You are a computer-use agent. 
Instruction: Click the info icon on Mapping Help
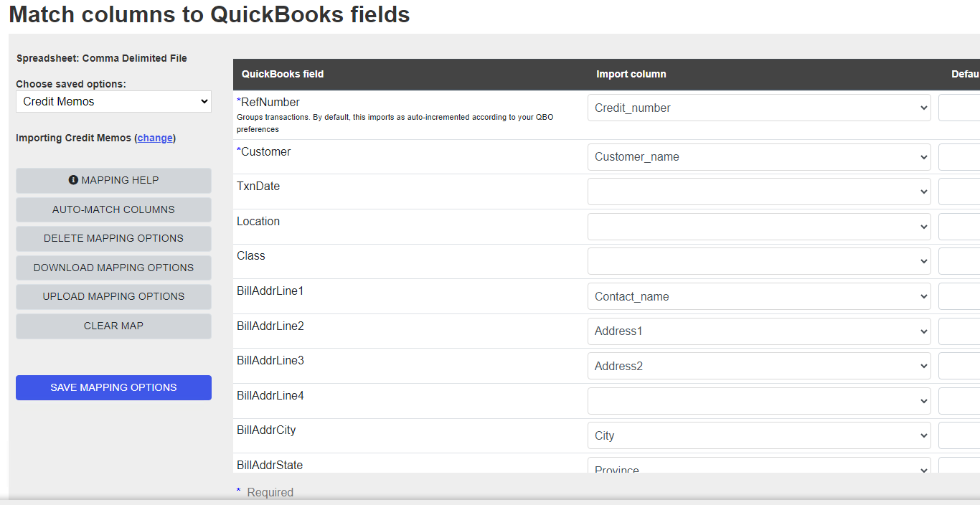73,180
